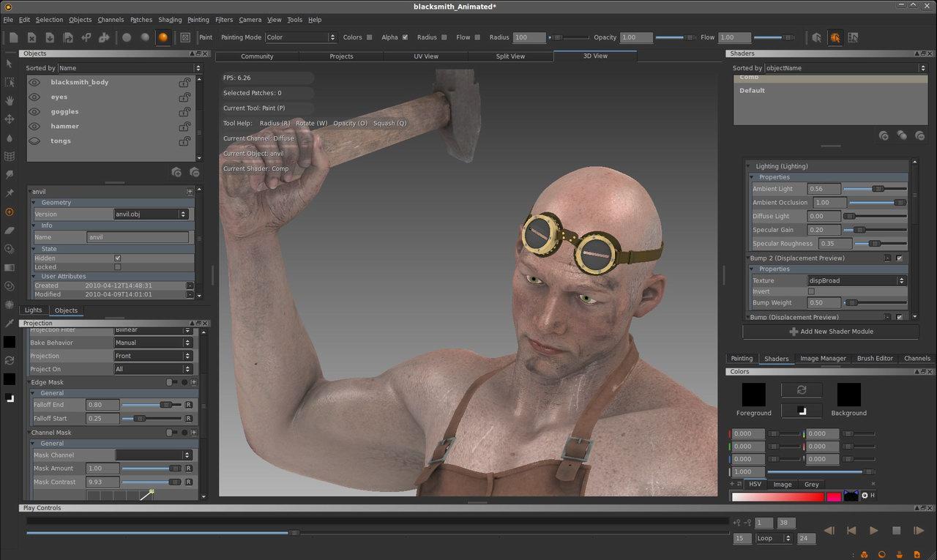Swap foreground and background colors
937x560 pixels.
click(x=802, y=390)
